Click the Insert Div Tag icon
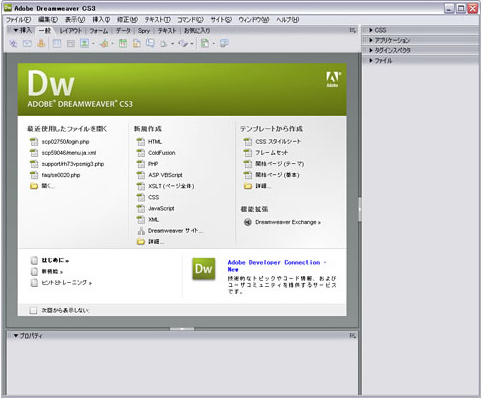482x399 pixels. 70,43
